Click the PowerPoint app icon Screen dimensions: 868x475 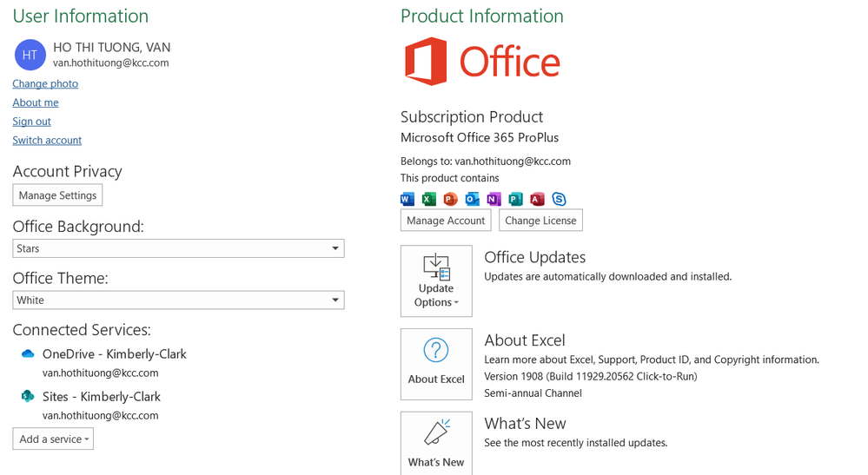(x=451, y=199)
